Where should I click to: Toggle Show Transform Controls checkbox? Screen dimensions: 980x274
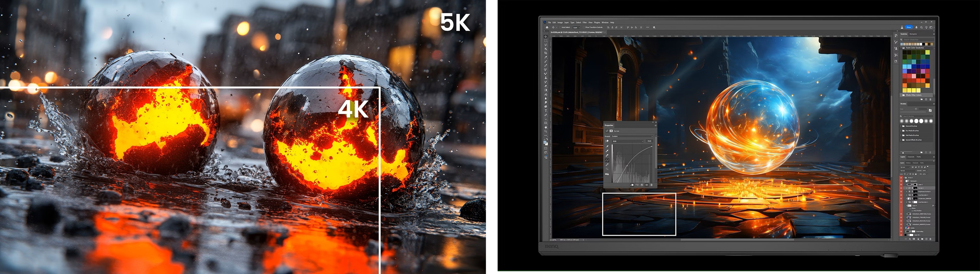[x=584, y=28]
